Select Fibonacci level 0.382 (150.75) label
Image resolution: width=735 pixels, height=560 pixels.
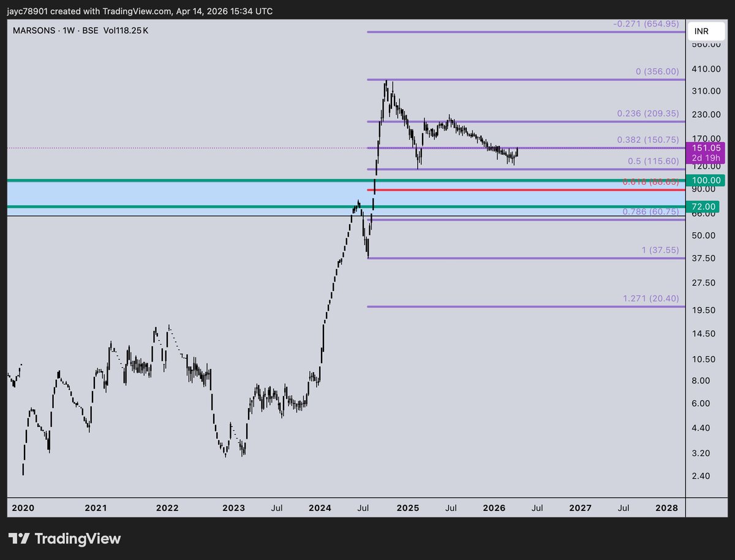point(649,140)
